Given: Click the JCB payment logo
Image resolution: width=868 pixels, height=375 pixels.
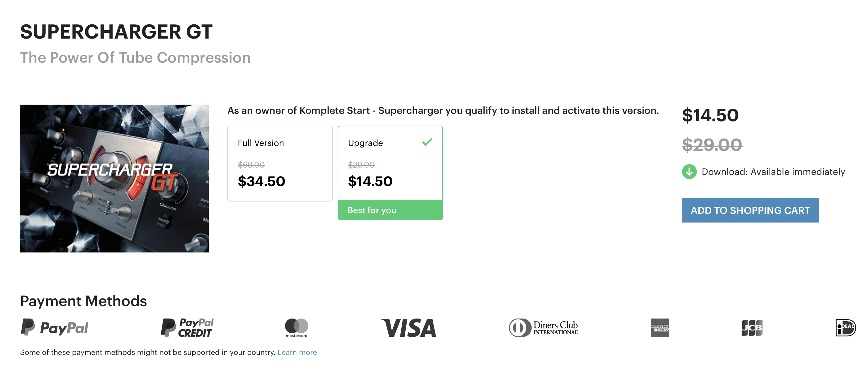Looking at the screenshot, I should [752, 327].
